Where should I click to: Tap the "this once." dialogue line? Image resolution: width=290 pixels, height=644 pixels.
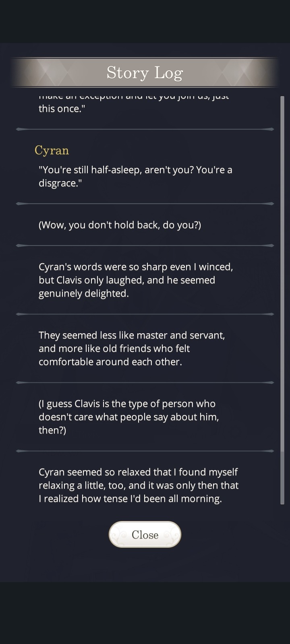tap(62, 109)
